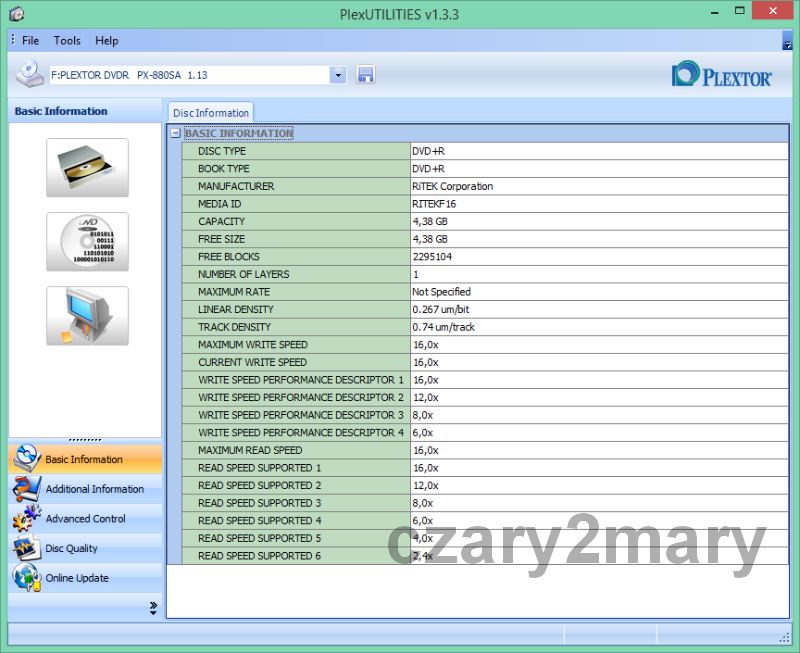
Task: Click the drive icon beside the drive selector
Action: coord(30,74)
